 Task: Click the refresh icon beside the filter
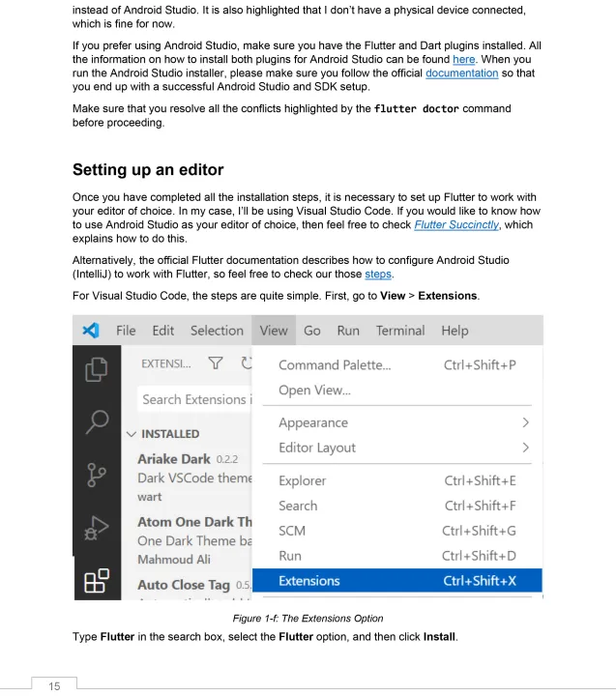246,364
